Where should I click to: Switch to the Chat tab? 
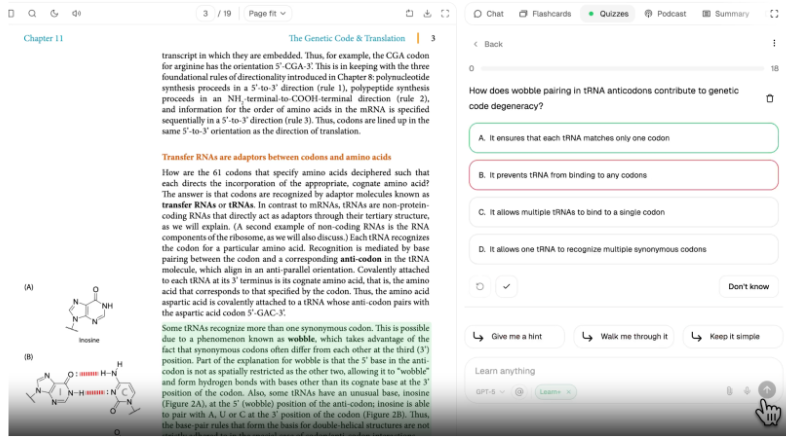[488, 14]
